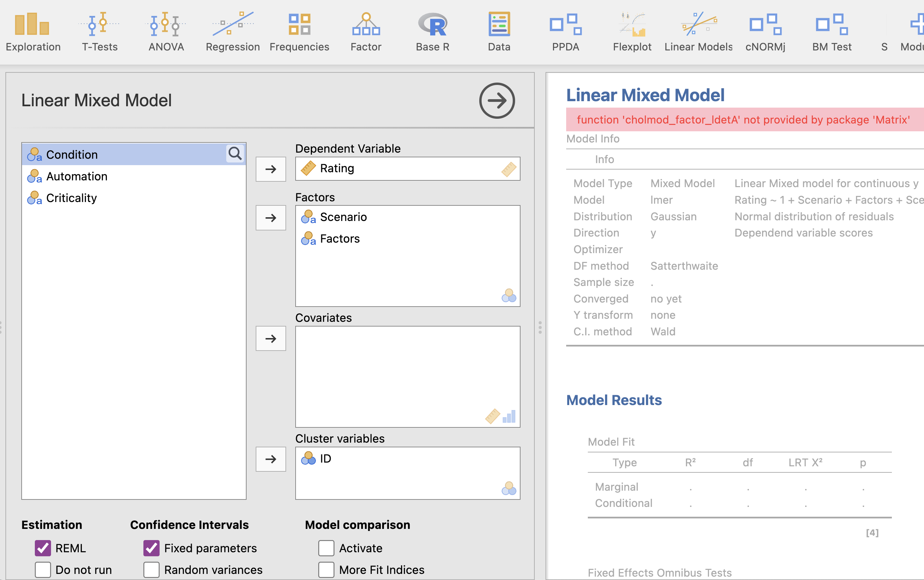Open the Flexplot module menu
924x580 pixels.
(x=632, y=32)
